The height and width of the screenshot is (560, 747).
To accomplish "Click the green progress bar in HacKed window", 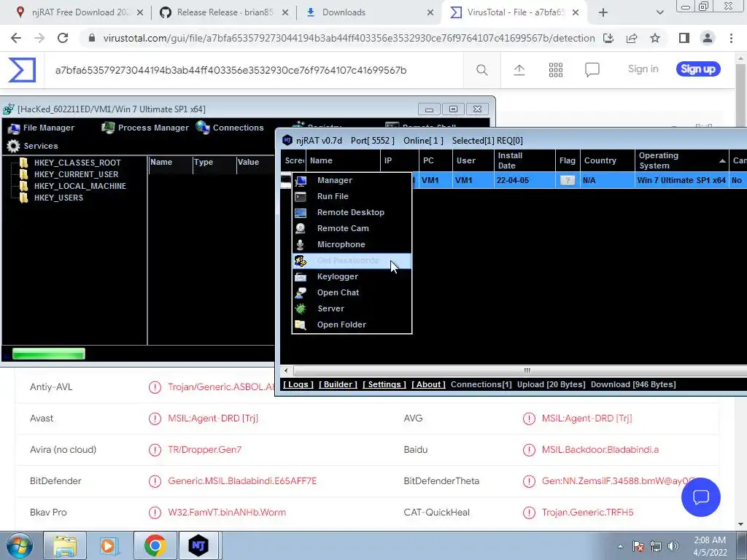I will (49, 354).
